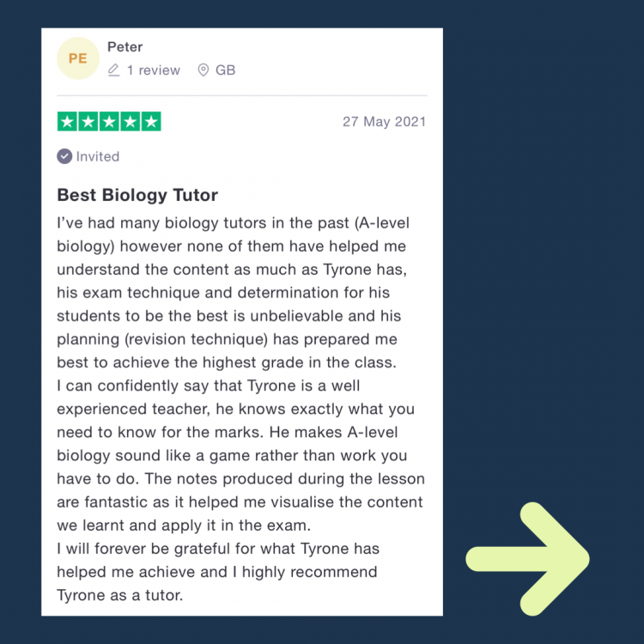
Task: Open reviewer name Peter
Action: pyautogui.click(x=125, y=47)
